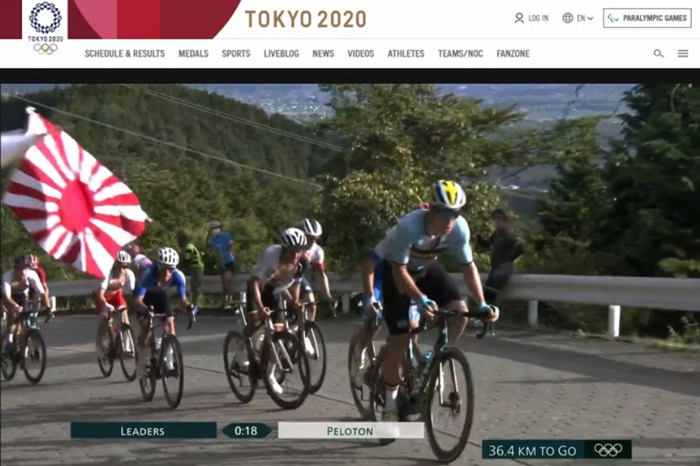Image resolution: width=700 pixels, height=466 pixels.
Task: Expand the EN language dropdown chevron
Action: tap(590, 18)
